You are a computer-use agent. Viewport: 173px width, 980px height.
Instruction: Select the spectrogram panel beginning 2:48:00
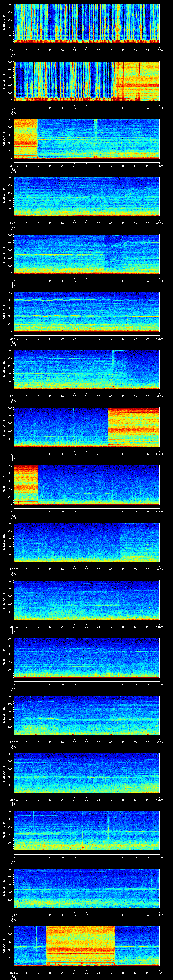[87, 254]
